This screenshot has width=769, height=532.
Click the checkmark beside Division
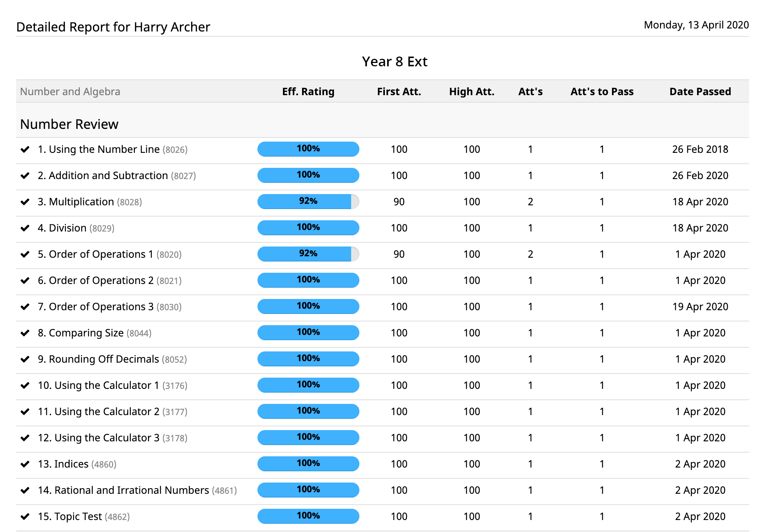pyautogui.click(x=25, y=228)
